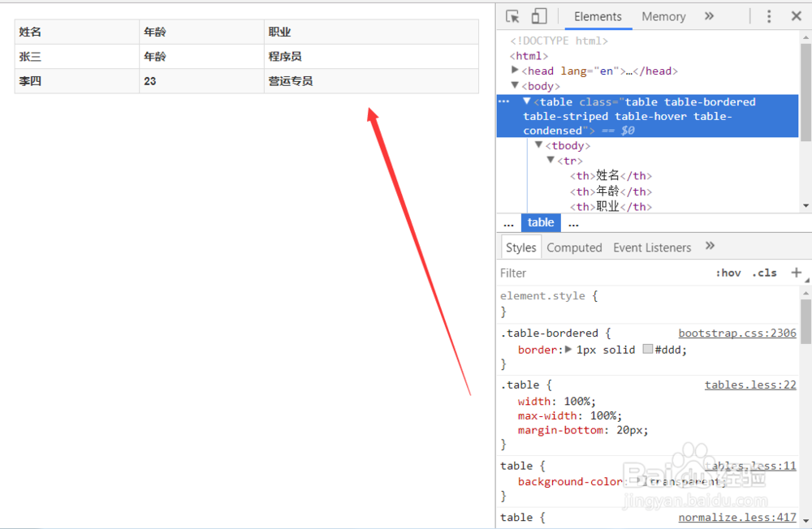This screenshot has height=529, width=812.
Task: Click the Elements tree scrollbar thumb
Action: pyautogui.click(x=806, y=92)
